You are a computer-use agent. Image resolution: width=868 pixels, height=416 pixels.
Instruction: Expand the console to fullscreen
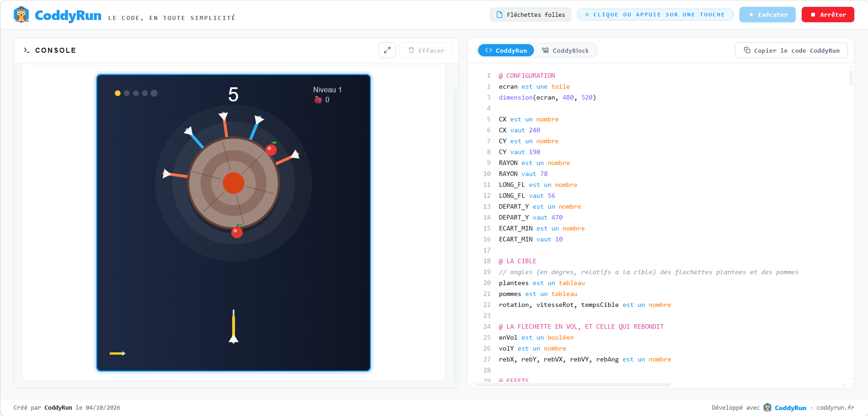(387, 50)
